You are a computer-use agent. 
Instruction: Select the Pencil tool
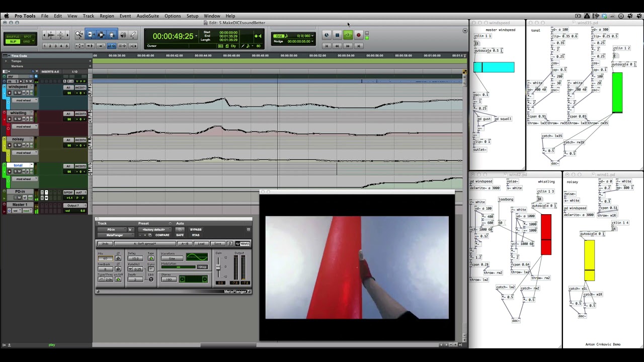click(x=133, y=35)
